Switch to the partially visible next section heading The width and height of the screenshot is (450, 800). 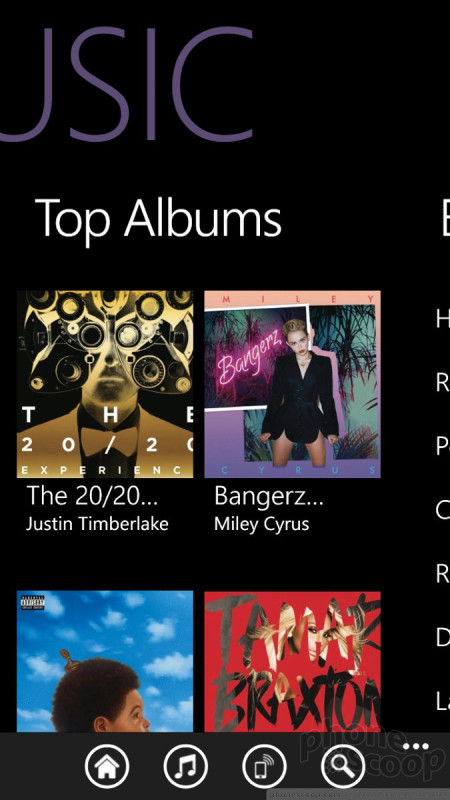click(x=444, y=218)
